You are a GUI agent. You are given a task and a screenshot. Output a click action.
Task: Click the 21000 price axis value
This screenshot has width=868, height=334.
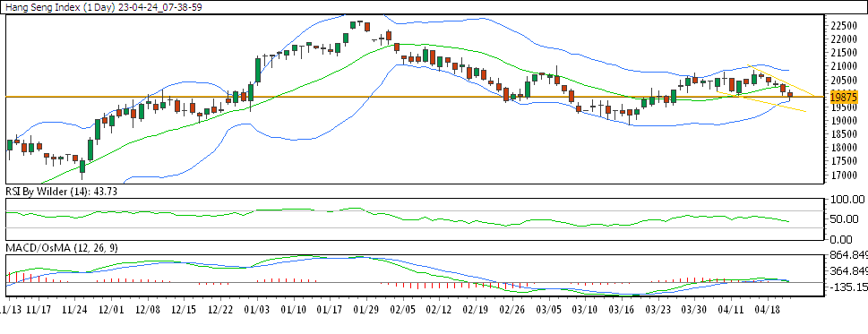(844, 66)
